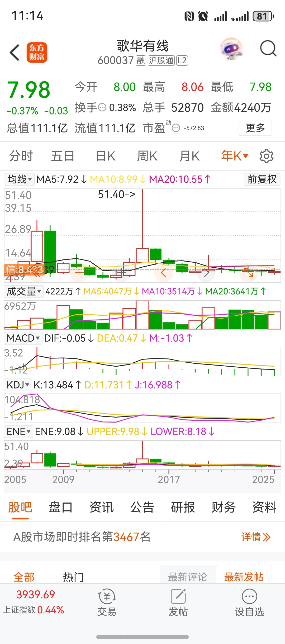
Task: Tap the 沪股通 badge
Action: [161, 60]
